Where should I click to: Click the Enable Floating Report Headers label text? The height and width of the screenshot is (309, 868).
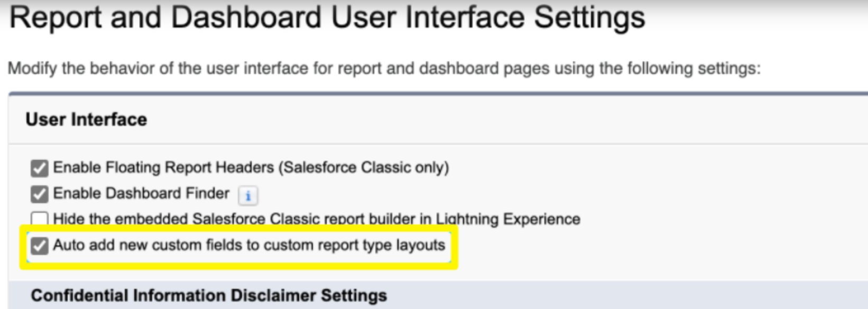pyautogui.click(x=251, y=168)
